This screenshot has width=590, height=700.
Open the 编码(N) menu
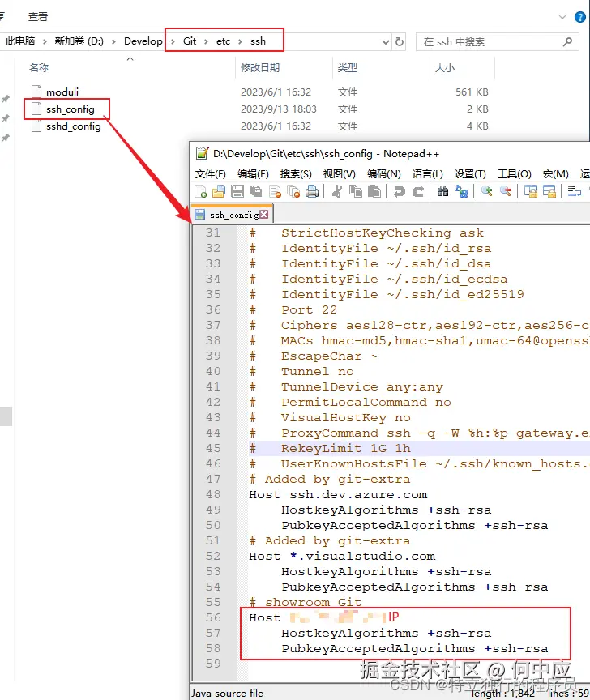(383, 173)
